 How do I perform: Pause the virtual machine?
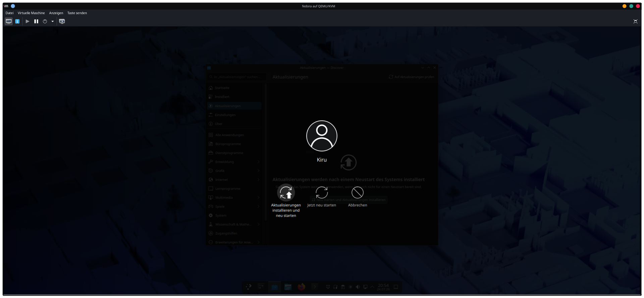tap(36, 21)
